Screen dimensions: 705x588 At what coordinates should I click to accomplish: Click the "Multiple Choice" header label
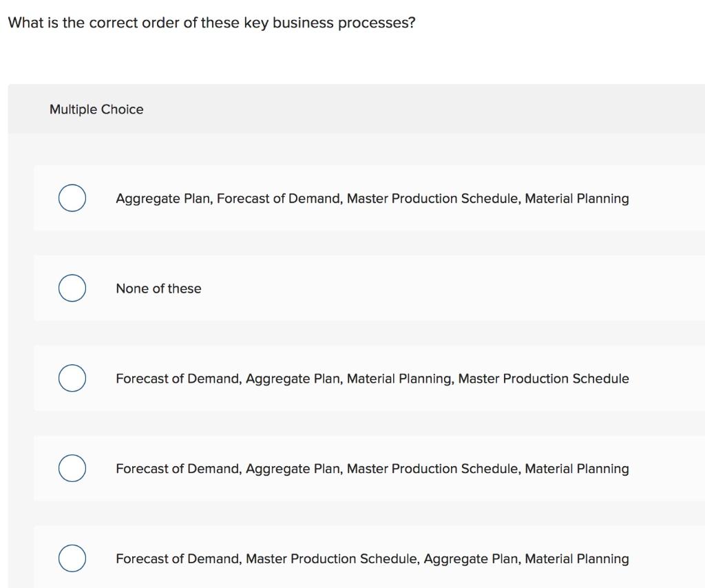click(x=96, y=109)
